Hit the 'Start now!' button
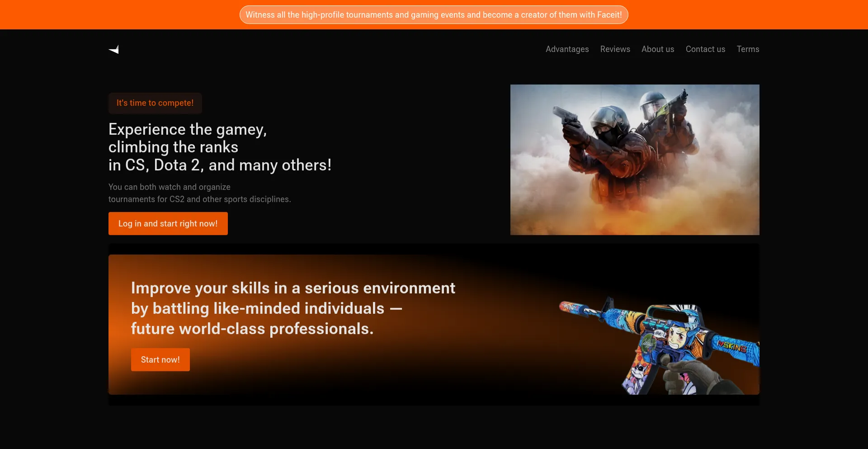This screenshot has height=449, width=868. click(x=160, y=359)
